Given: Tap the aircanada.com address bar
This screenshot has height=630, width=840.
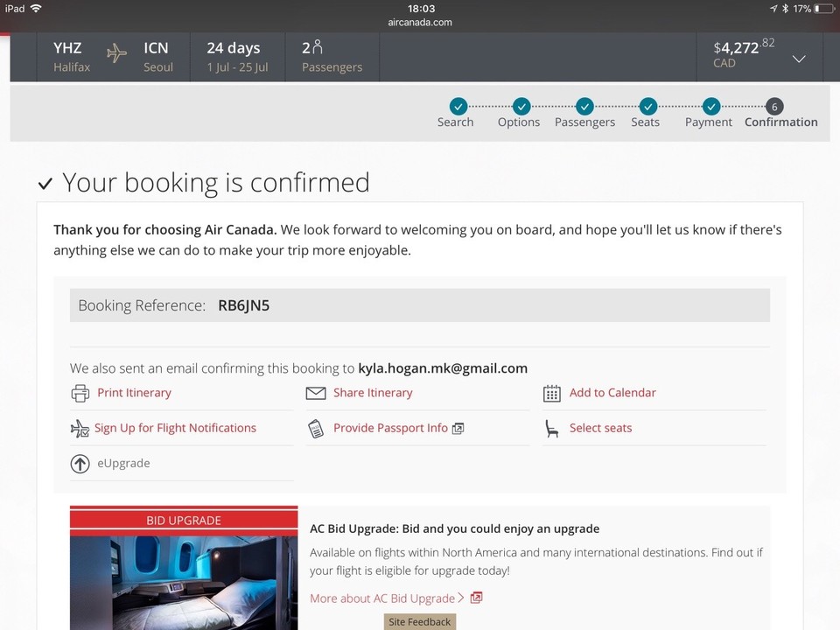Looking at the screenshot, I should pos(420,23).
